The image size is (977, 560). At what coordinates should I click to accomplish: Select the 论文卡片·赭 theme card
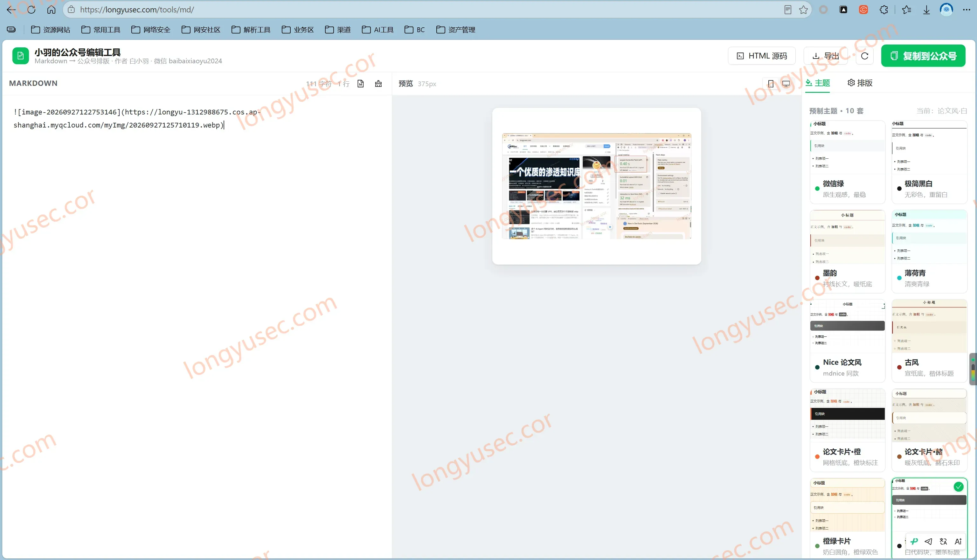(929, 430)
